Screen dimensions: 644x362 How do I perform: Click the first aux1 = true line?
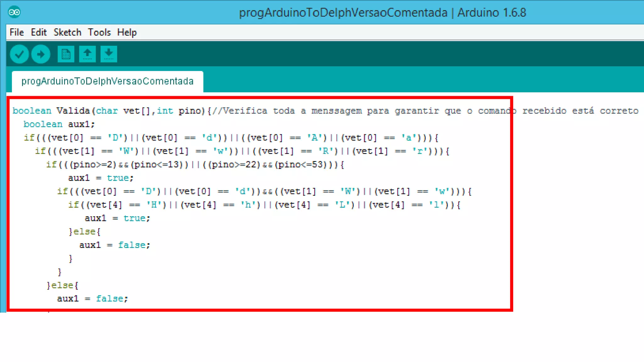(101, 178)
